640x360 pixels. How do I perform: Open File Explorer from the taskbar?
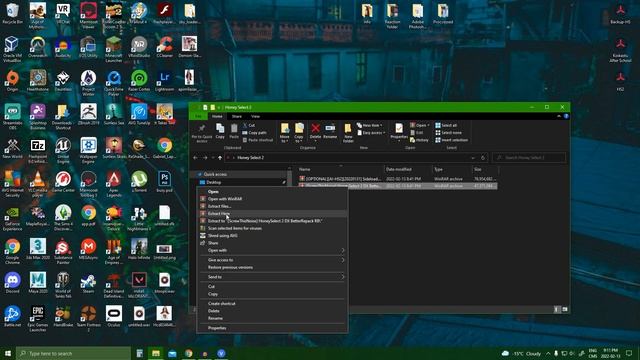click(156, 353)
